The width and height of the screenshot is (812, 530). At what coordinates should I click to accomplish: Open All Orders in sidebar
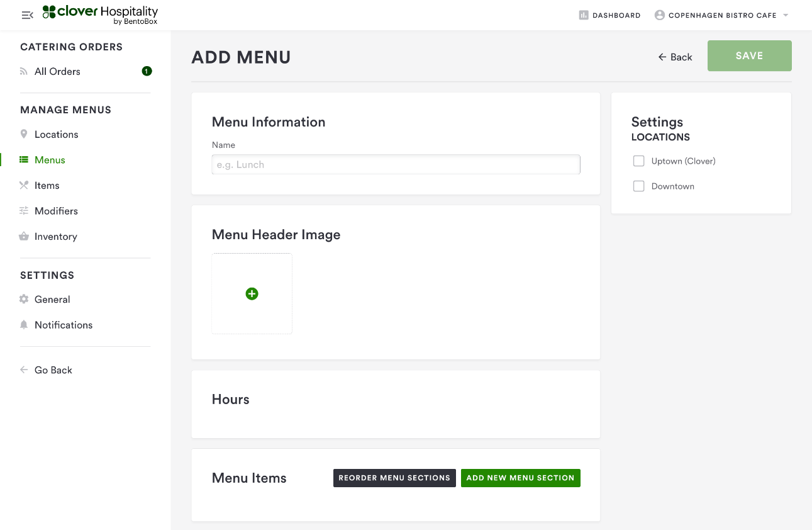(x=57, y=72)
